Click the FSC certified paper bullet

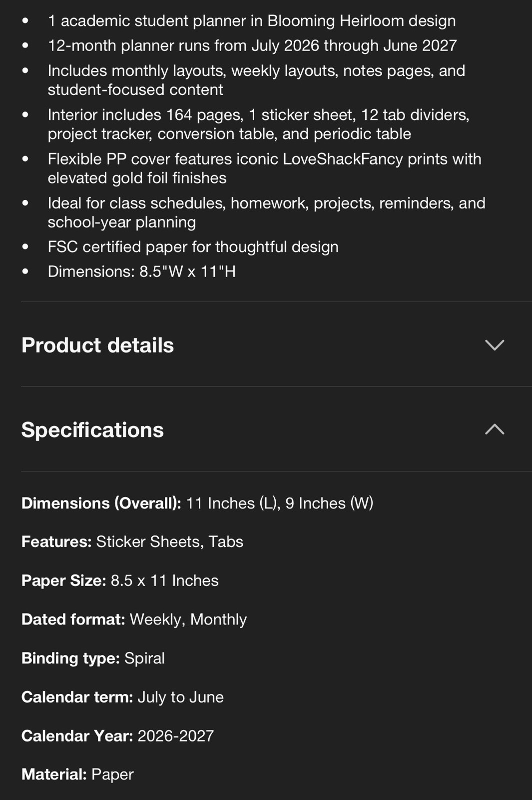pyautogui.click(x=193, y=246)
